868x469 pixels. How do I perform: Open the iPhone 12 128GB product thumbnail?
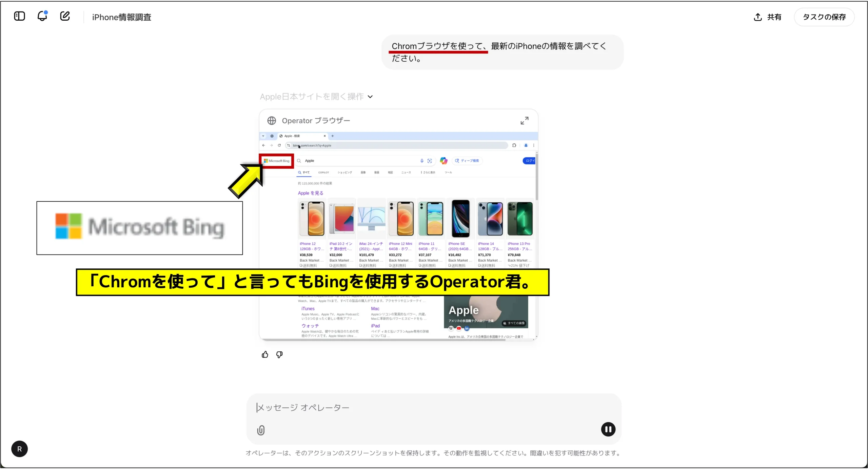coord(312,219)
